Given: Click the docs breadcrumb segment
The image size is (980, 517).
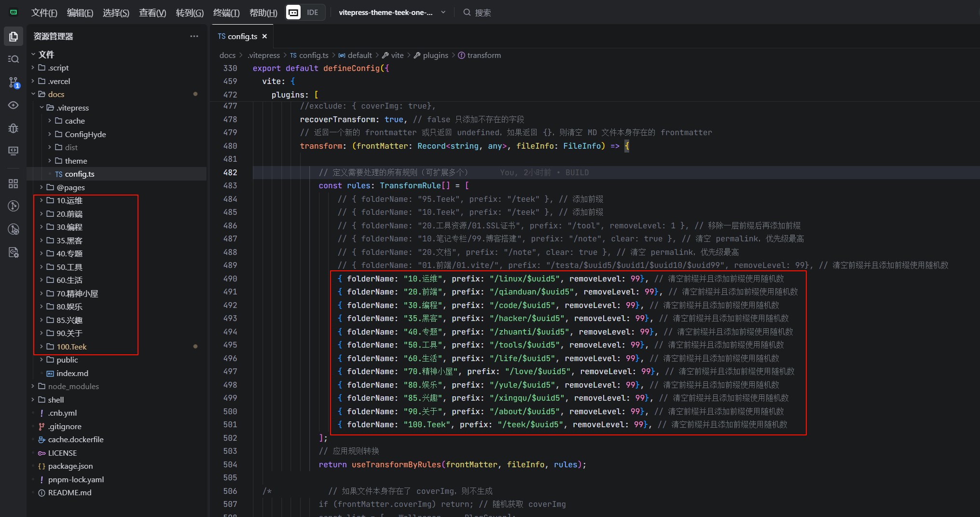Looking at the screenshot, I should [227, 56].
